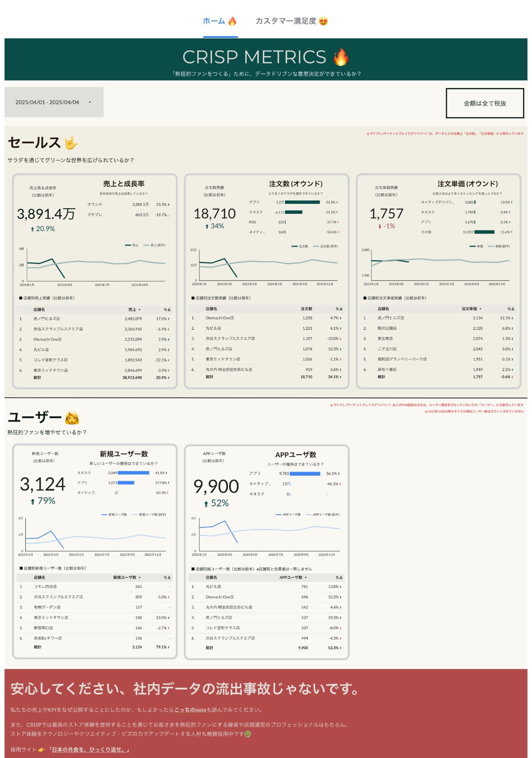Select 渋谷スクランブルスクエア店 row in sales table
Image resolution: width=532 pixels, height=758 pixels.
click(x=94, y=329)
